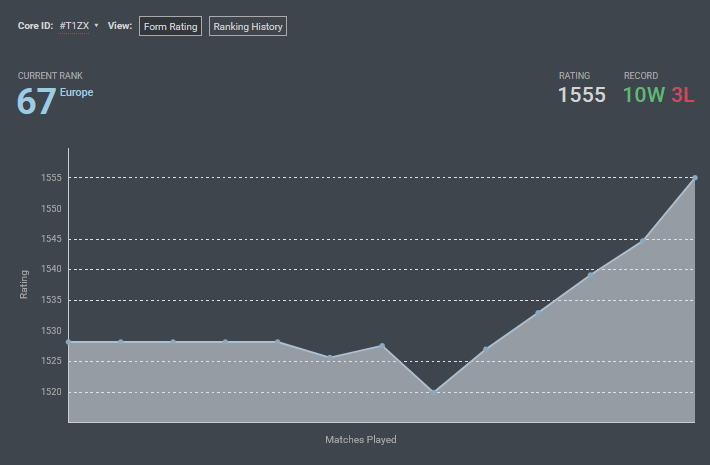Click the 1540 y-axis label

(x=51, y=269)
